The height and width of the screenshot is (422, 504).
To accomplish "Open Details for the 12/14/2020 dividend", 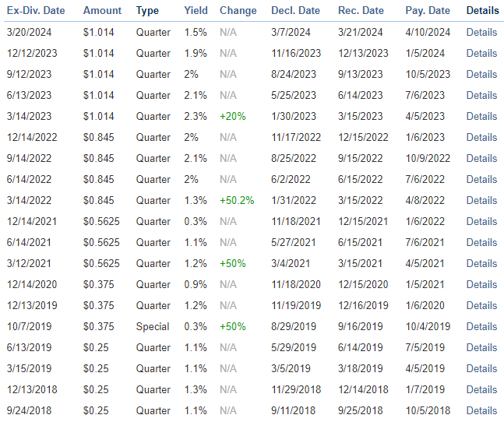I will point(481,284).
